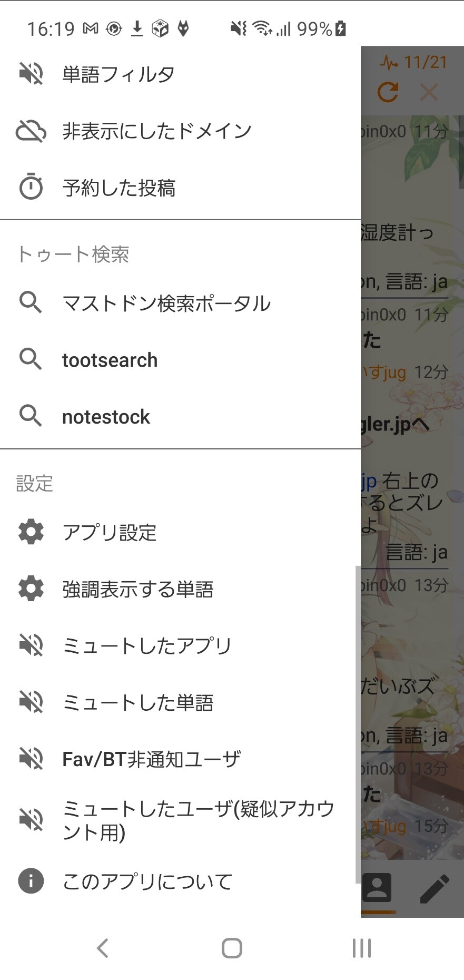
Task: Tap the info icon for このアプリについて
Action: [31, 880]
